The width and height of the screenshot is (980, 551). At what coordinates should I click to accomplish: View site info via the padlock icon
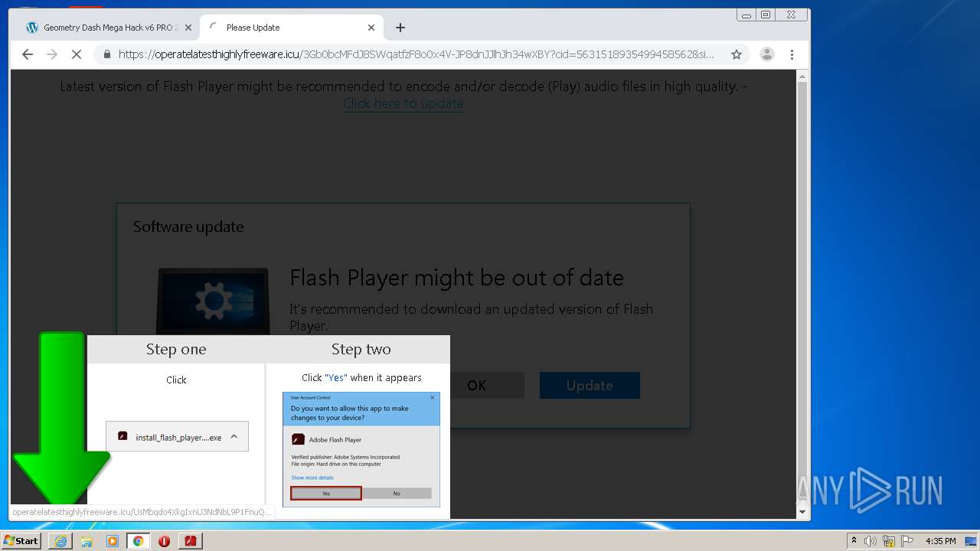coord(106,54)
